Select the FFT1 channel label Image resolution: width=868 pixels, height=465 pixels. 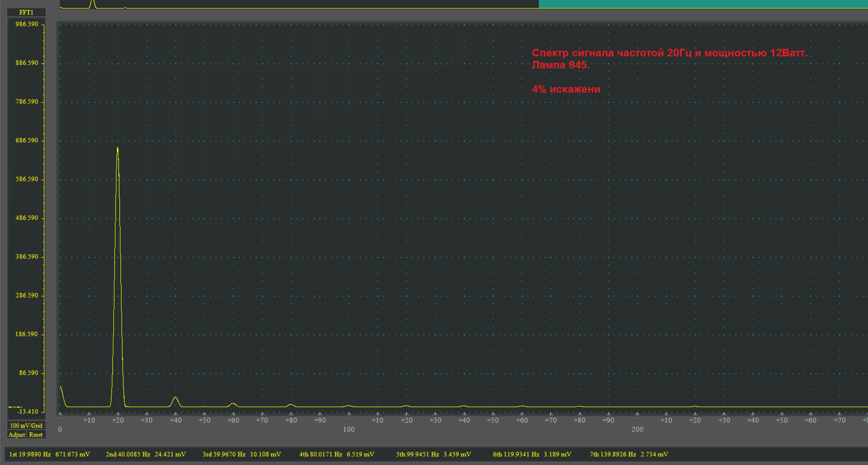point(26,12)
